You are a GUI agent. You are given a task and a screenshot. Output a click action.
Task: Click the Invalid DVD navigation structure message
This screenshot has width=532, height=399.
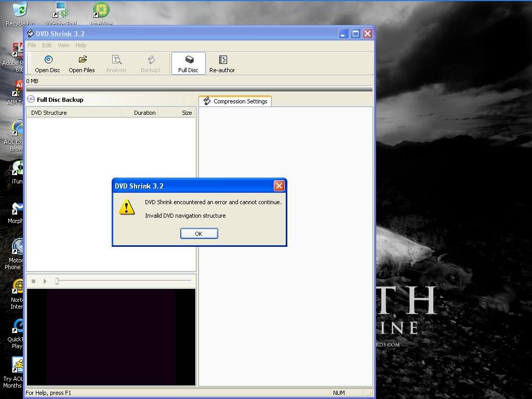click(x=185, y=216)
